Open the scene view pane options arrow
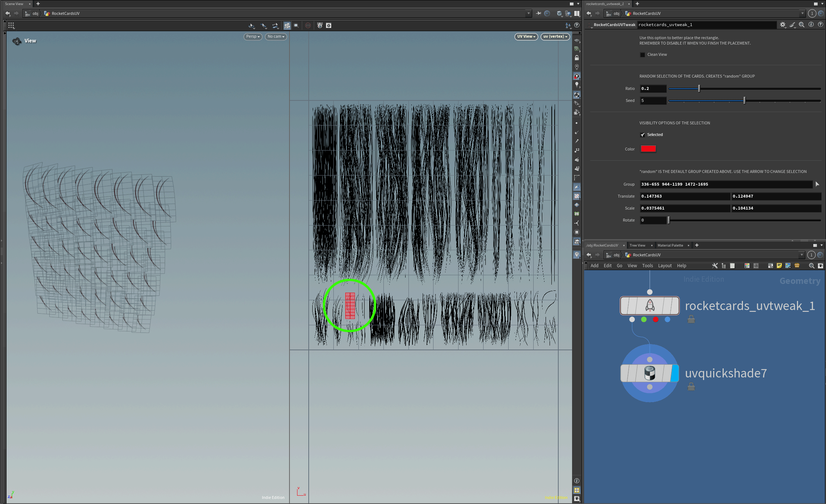Viewport: 826px width, 504px height. (x=578, y=4)
